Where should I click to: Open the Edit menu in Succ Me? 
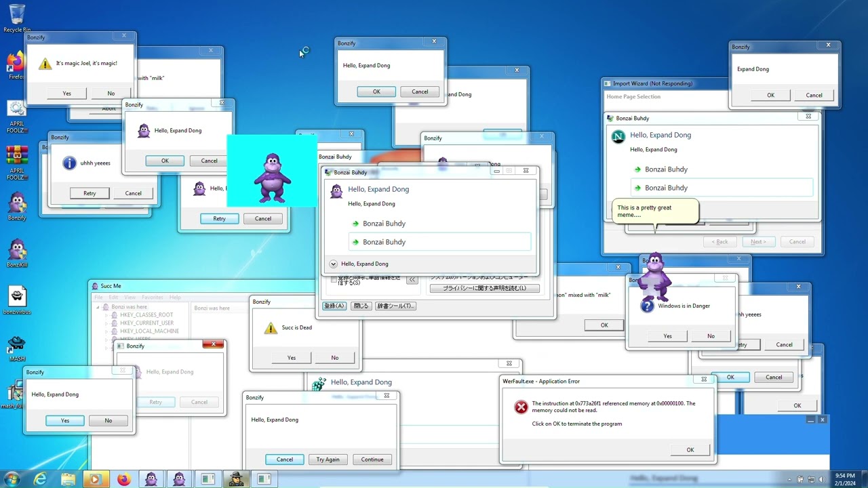(113, 298)
